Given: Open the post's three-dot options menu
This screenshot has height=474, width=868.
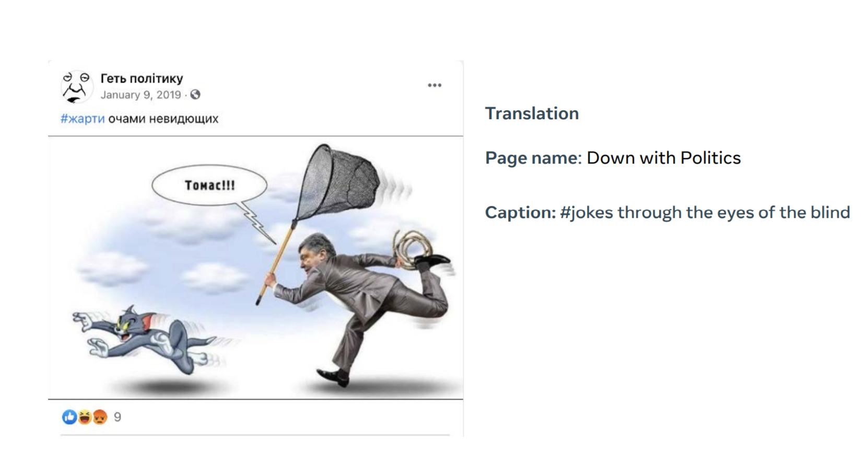Looking at the screenshot, I should point(435,85).
